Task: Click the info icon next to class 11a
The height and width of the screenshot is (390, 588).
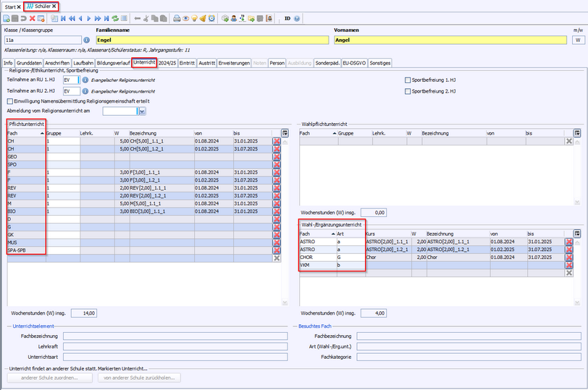Action: (x=87, y=41)
